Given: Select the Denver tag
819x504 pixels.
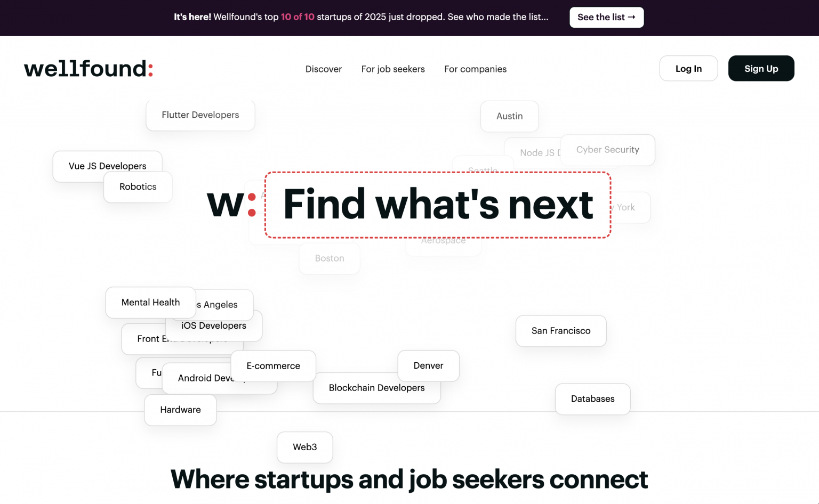Looking at the screenshot, I should click(428, 365).
